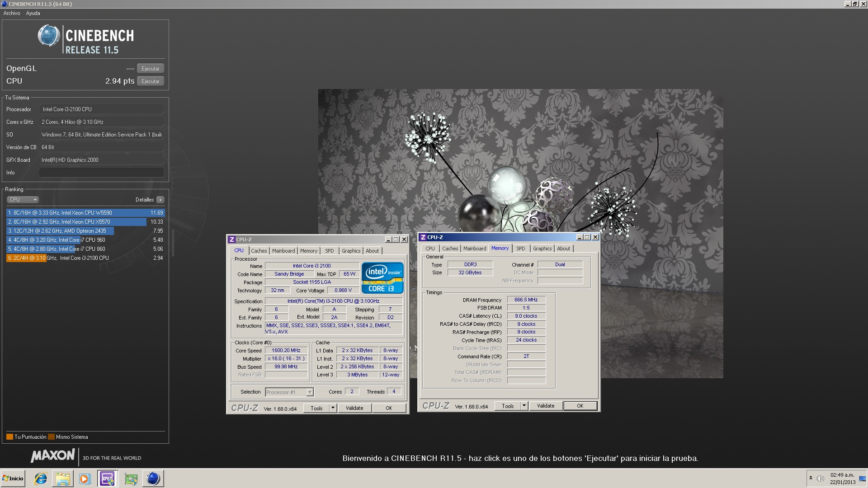Switch to Graphics tab in Memory CPU-Z window
The width and height of the screenshot is (868, 488).
click(542, 249)
